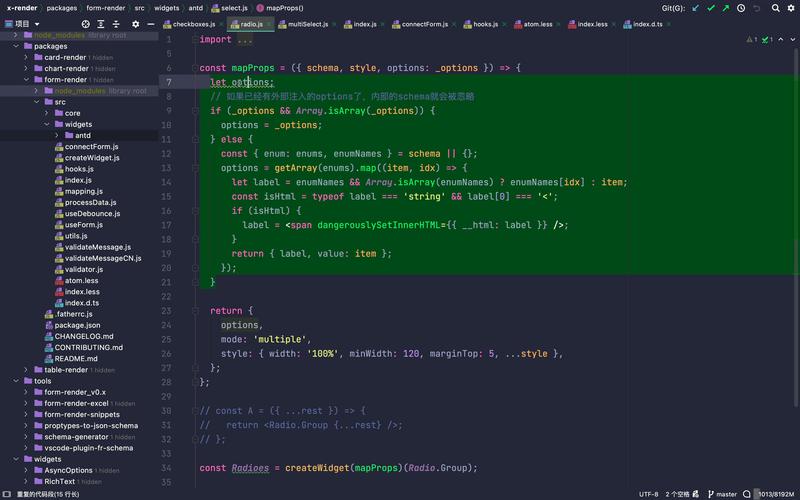Fold the return block at line 23
The height and width of the screenshot is (500, 800).
tap(195, 311)
